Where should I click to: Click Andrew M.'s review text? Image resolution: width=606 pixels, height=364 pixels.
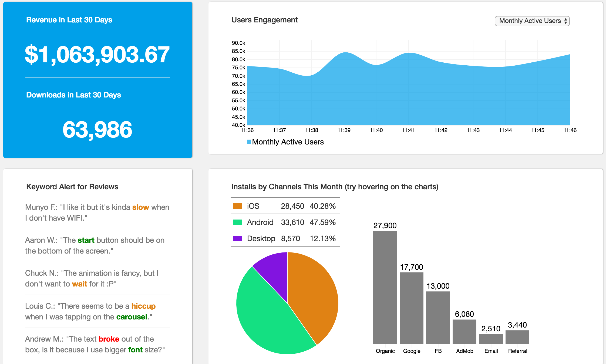[95, 344]
